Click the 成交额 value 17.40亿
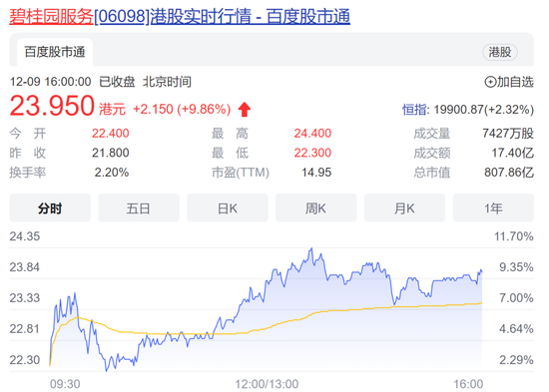Viewport: 549px width, 392px height. coord(513,153)
